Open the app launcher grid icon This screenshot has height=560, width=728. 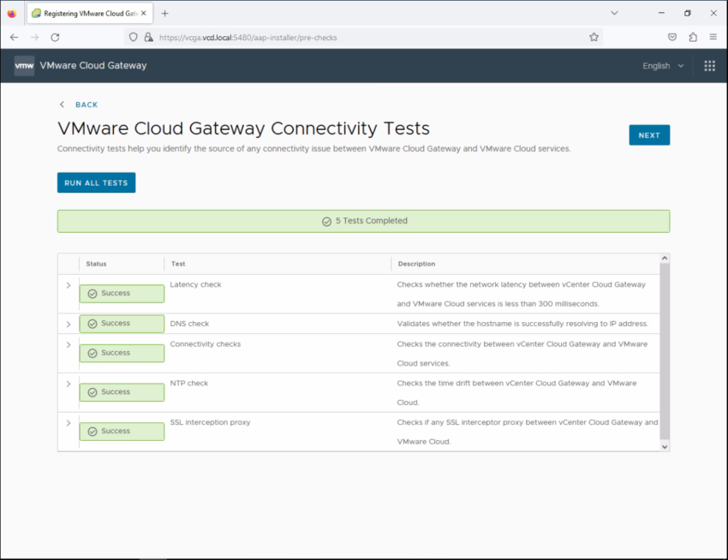point(708,65)
